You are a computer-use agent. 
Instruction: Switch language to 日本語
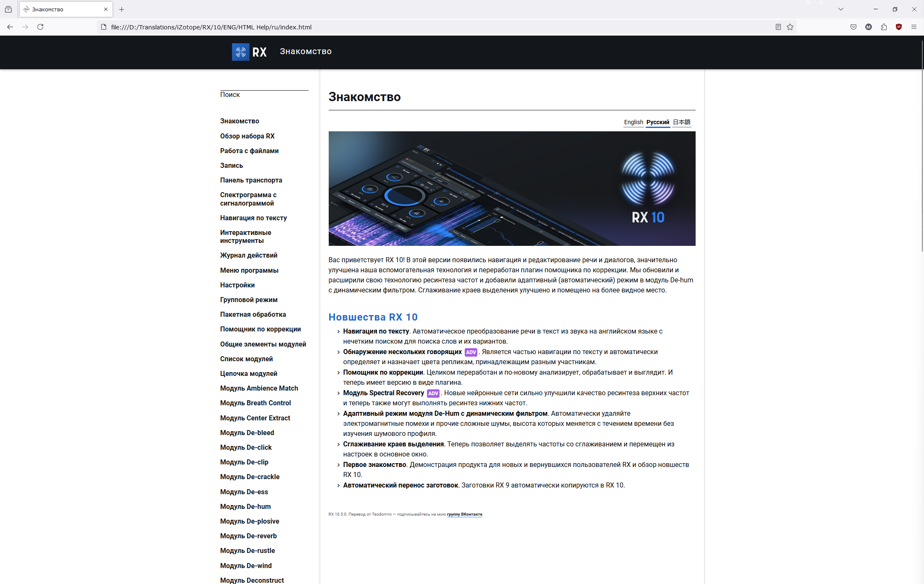(681, 122)
